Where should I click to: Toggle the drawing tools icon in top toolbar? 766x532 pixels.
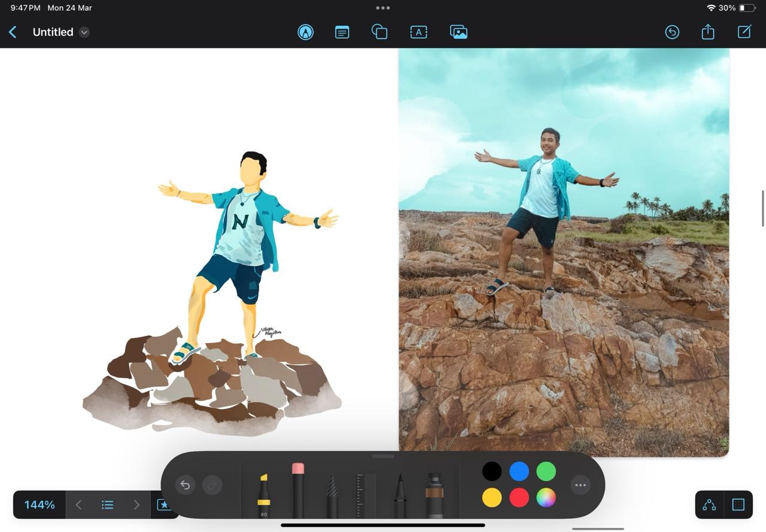[x=306, y=32]
